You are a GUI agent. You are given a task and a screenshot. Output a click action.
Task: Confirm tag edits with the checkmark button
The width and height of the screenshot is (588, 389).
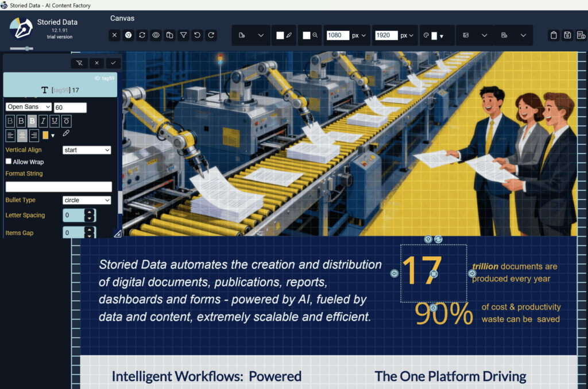point(113,63)
